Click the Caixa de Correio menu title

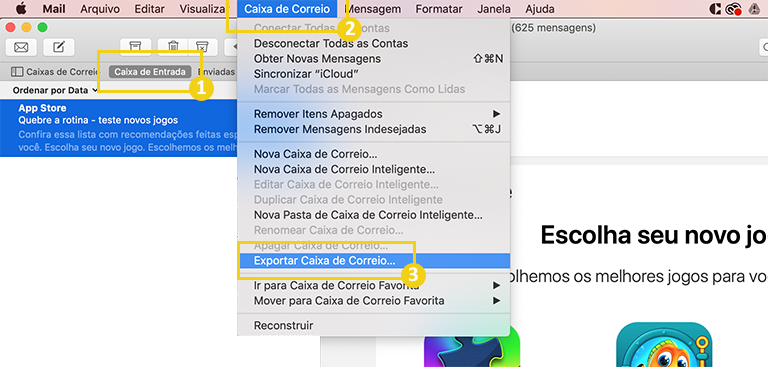(x=287, y=9)
